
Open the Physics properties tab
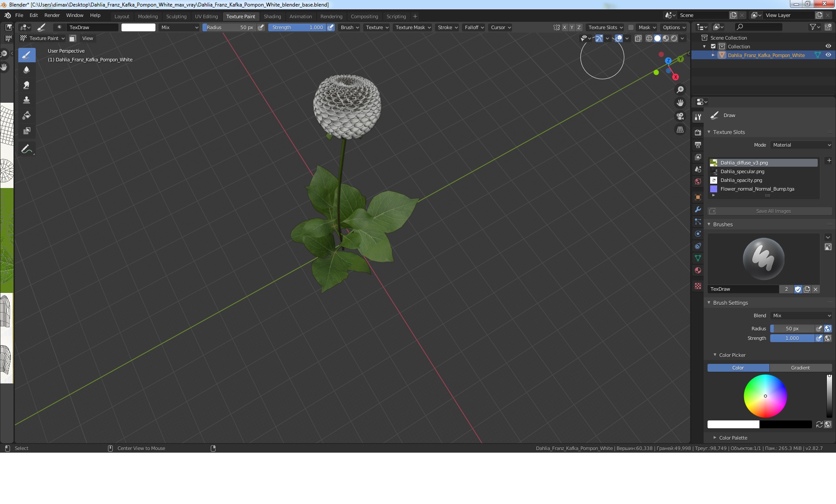pyautogui.click(x=698, y=234)
